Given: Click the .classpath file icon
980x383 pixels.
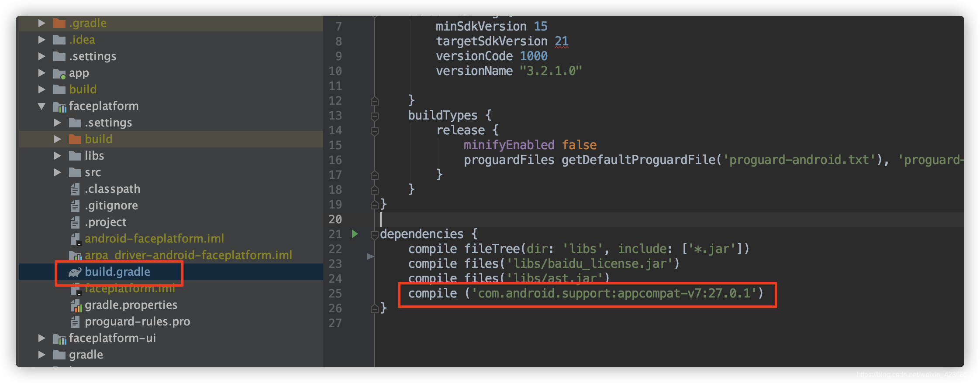Looking at the screenshot, I should 75,189.
